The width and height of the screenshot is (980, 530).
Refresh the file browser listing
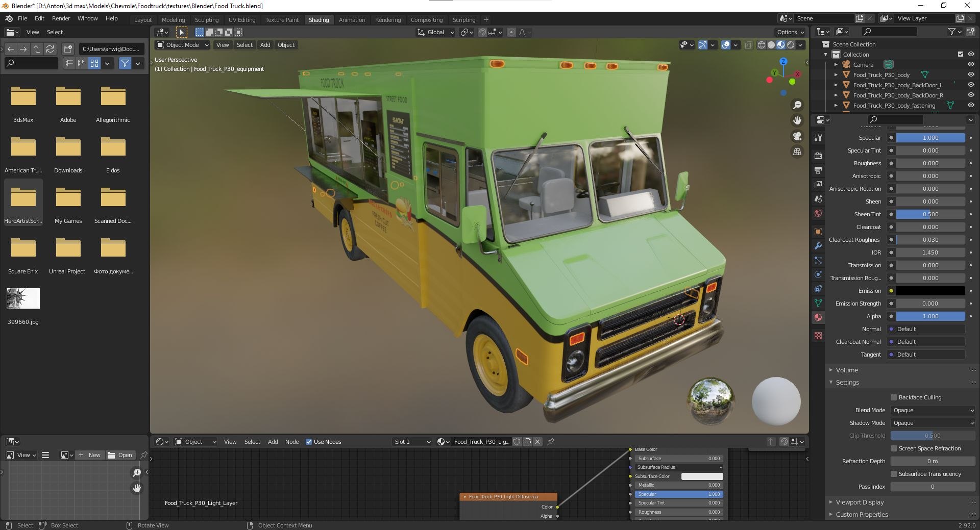click(x=50, y=49)
